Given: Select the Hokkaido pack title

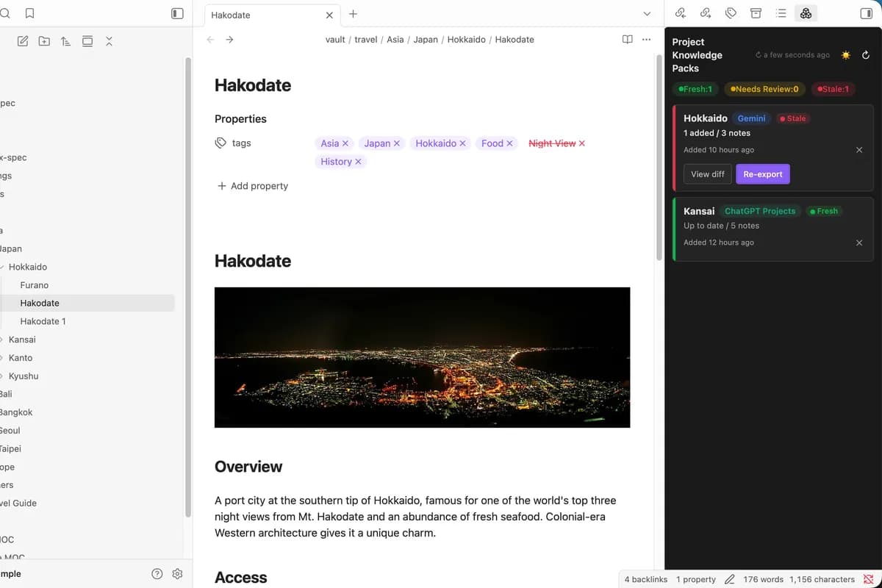Looking at the screenshot, I should (x=706, y=118).
